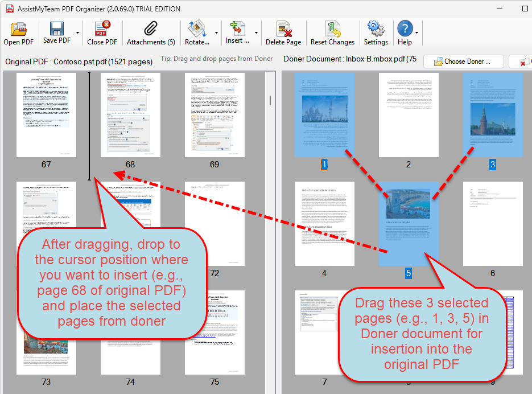Open Attachments (5) paperclip icon
The width and height of the screenshot is (532, 394).
click(x=150, y=29)
